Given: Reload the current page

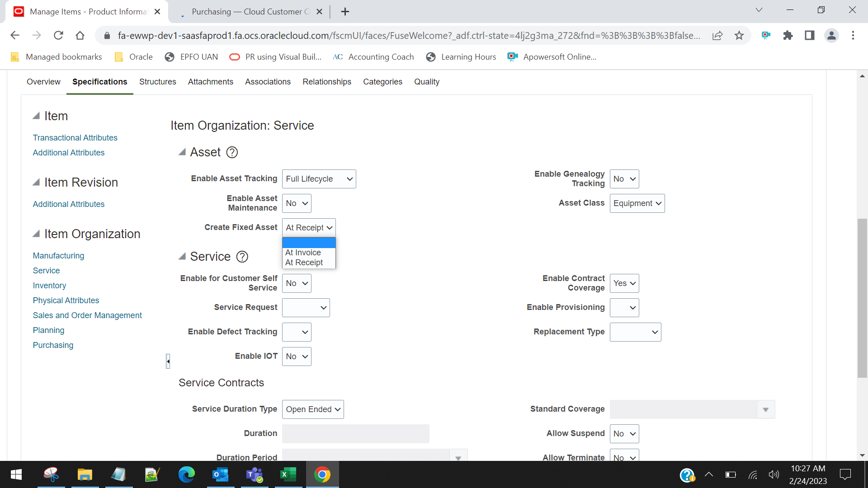Looking at the screenshot, I should tap(58, 35).
